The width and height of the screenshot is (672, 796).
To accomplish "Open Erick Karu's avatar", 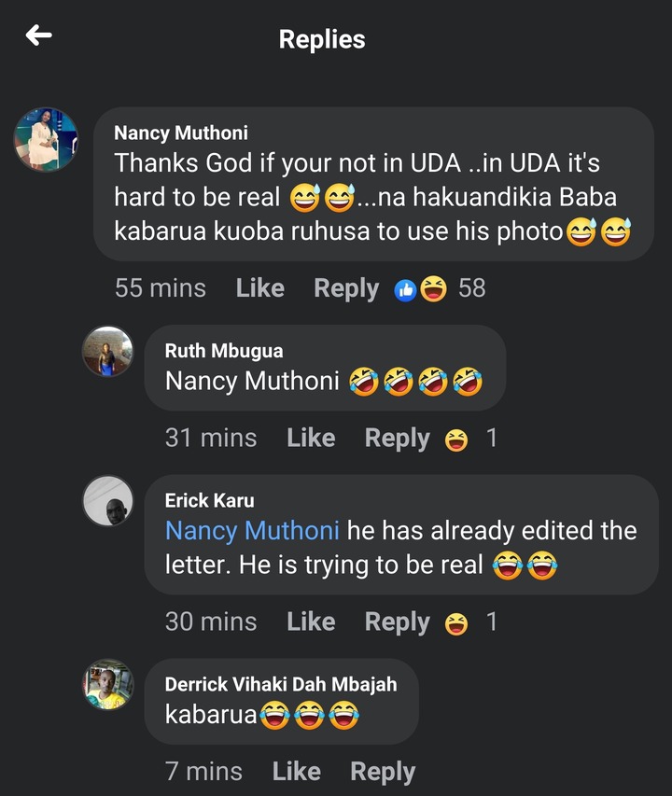I will click(107, 500).
